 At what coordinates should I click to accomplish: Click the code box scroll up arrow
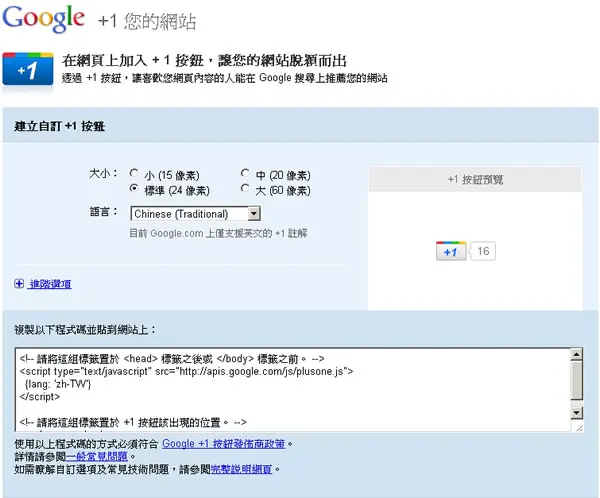[577, 354]
